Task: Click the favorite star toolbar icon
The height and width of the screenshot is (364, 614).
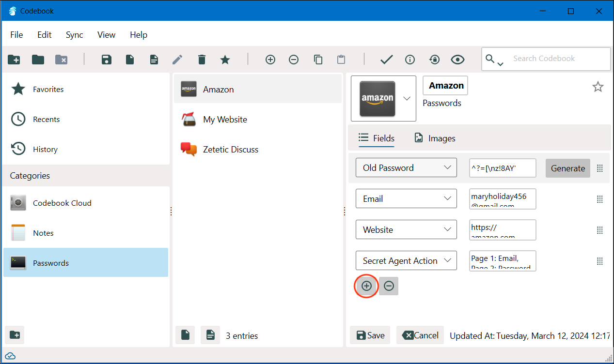Action: coord(225,60)
